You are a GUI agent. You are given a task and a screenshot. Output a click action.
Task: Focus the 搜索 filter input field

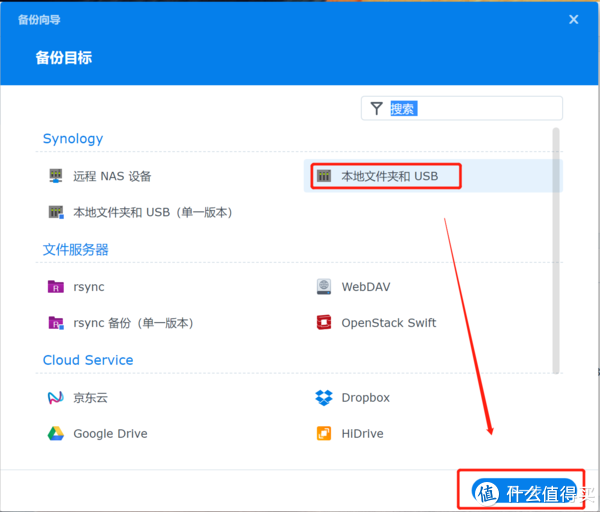[x=461, y=108]
